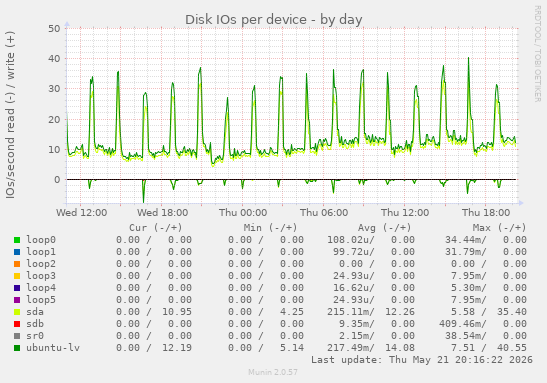Click sr0 max read value 38.54m
Image resolution: width=547 pixels, height=383 pixels.
[463, 336]
